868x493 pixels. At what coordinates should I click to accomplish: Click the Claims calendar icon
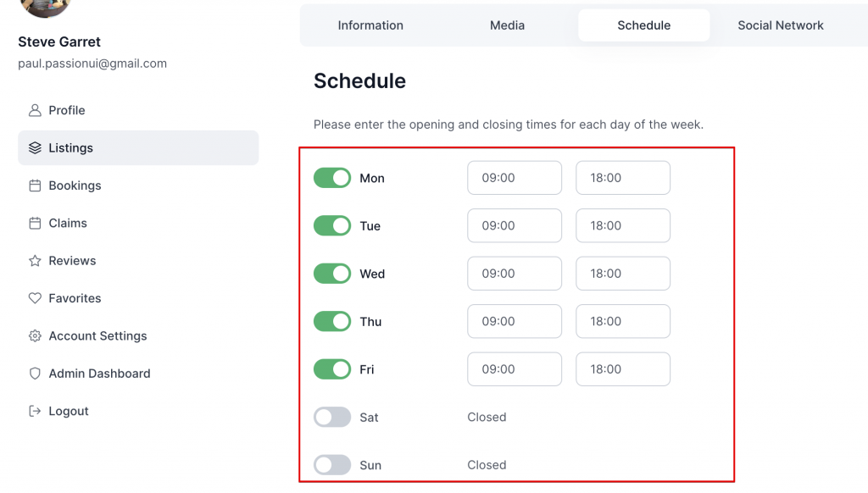(35, 223)
